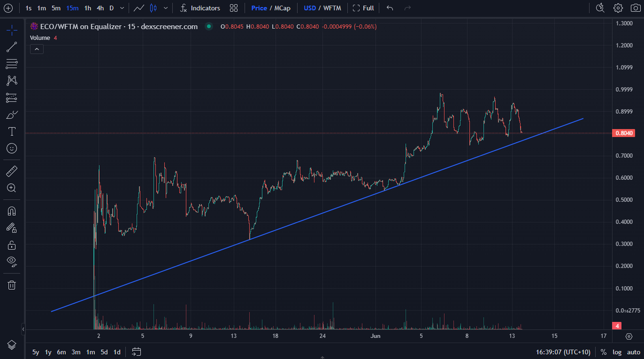Toggle lock all drawing tools
Screen dimensions: 644x359
tap(12, 245)
